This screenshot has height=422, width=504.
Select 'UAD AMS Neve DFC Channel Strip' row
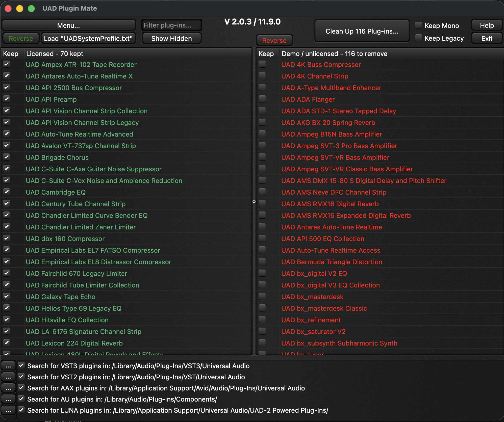(380, 192)
